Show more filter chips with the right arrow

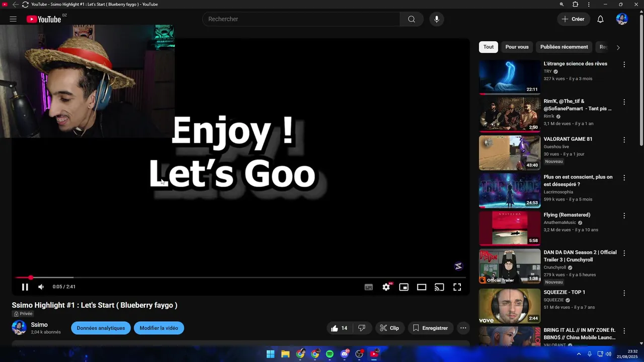click(618, 47)
